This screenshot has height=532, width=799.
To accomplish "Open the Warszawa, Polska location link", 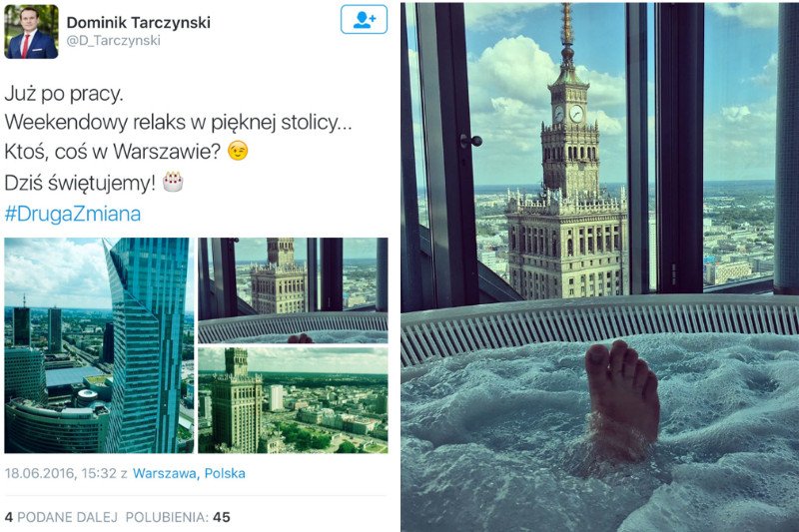I will coord(189,473).
